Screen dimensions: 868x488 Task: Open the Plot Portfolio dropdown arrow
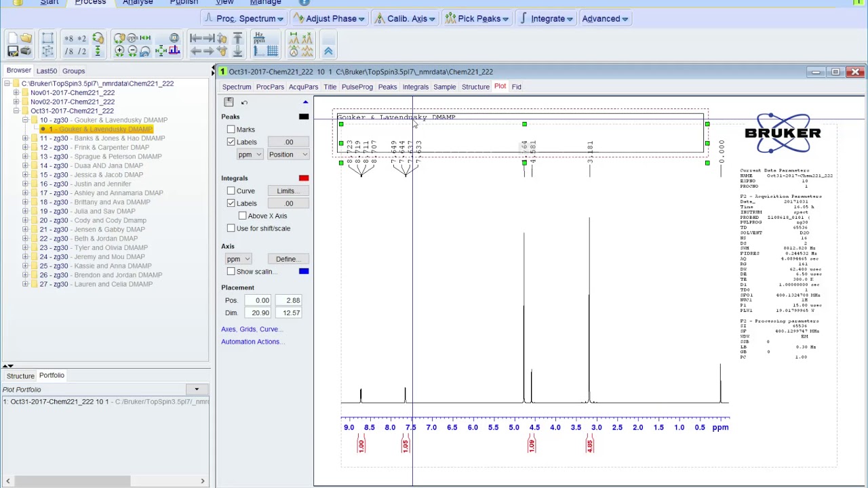(197, 390)
